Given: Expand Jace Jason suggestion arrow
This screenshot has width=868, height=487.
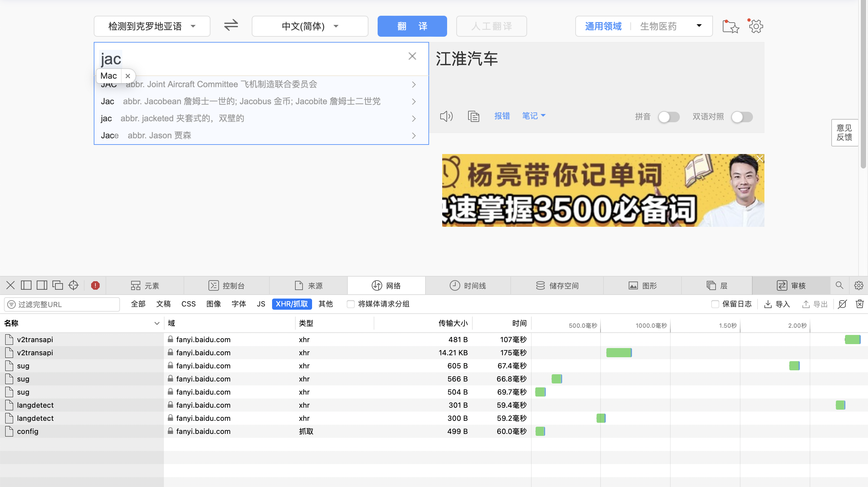Looking at the screenshot, I should 413,136.
